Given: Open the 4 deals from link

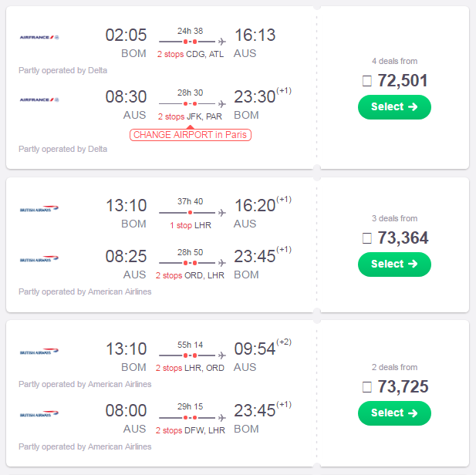Looking at the screenshot, I should (x=394, y=62).
